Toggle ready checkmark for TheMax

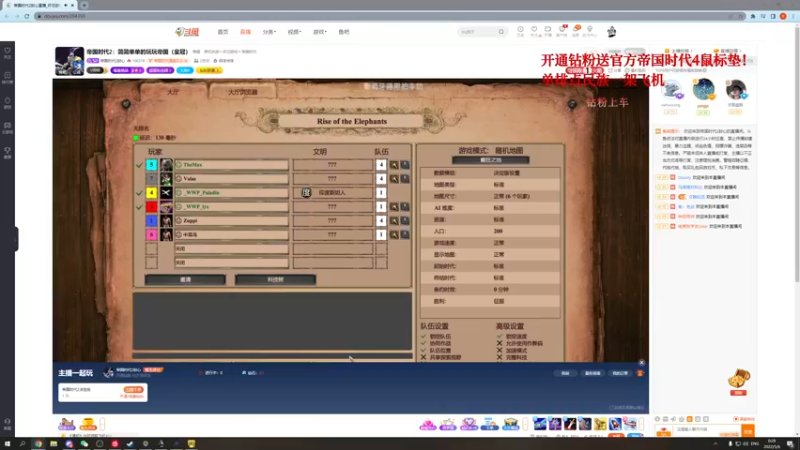[139, 165]
